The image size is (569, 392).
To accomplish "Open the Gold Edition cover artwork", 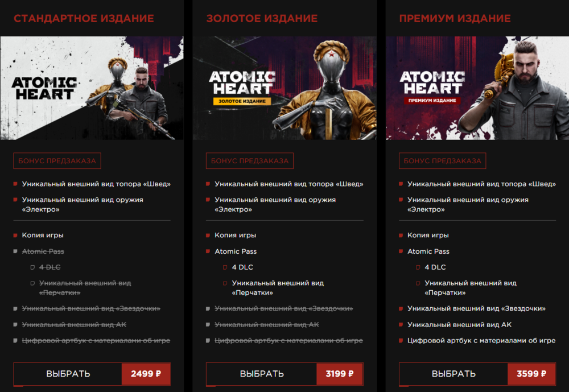I will click(x=284, y=88).
